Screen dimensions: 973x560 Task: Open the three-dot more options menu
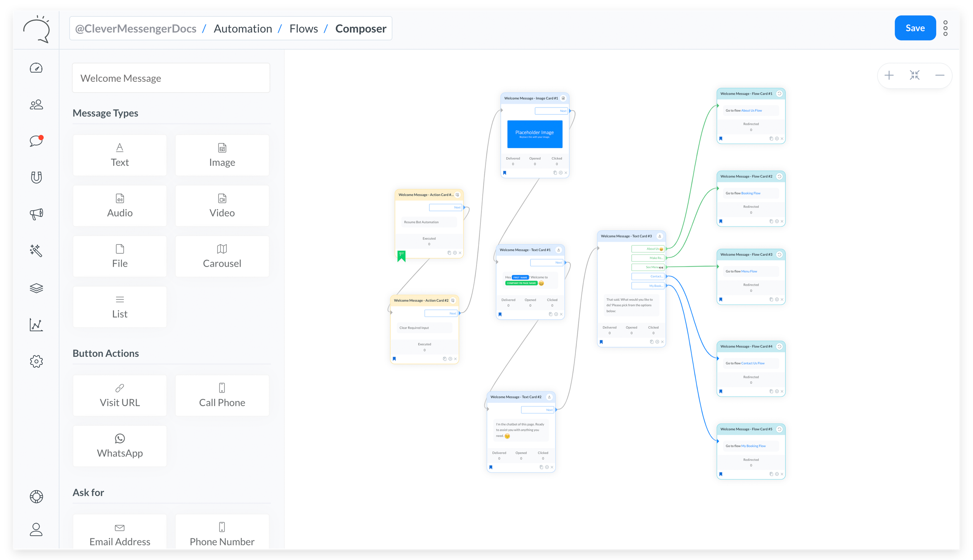(945, 28)
